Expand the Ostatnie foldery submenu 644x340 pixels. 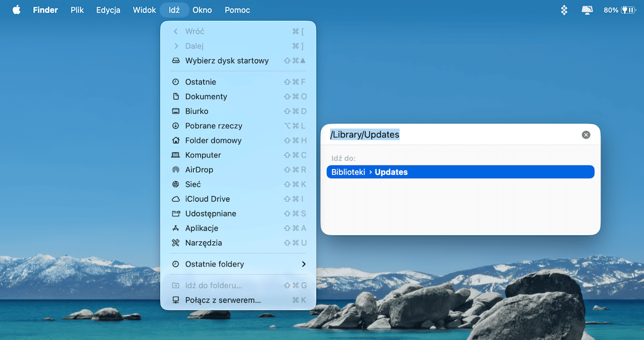tap(238, 264)
